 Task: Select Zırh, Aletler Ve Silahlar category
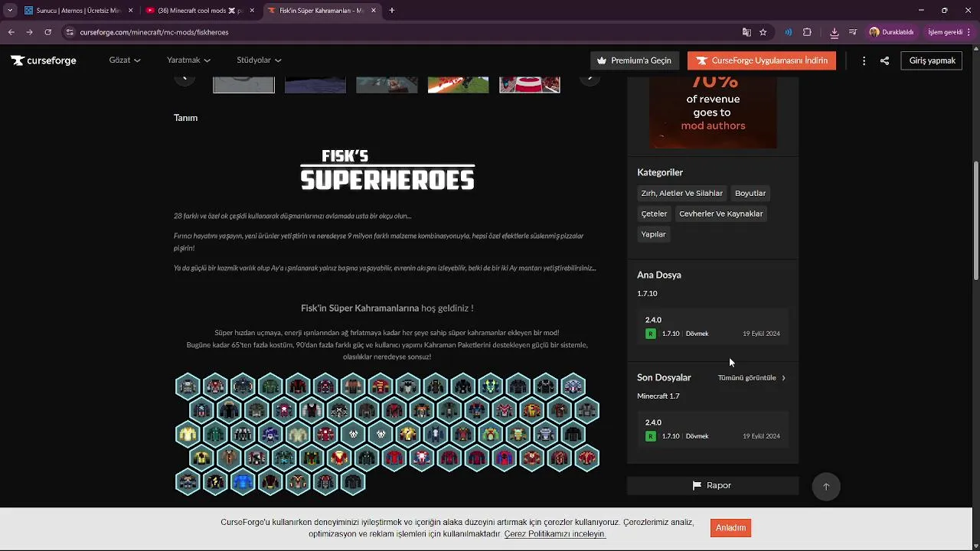tap(681, 194)
